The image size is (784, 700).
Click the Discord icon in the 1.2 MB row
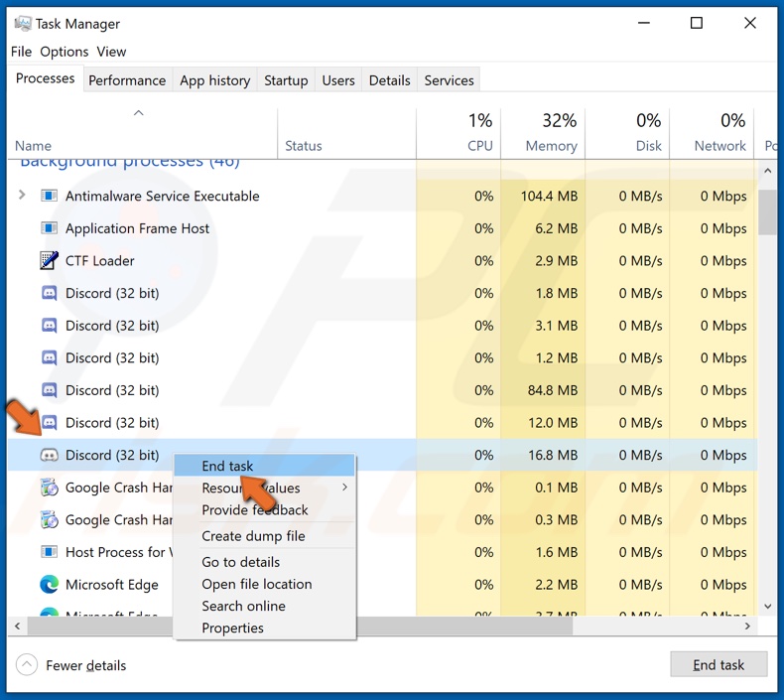[x=49, y=357]
